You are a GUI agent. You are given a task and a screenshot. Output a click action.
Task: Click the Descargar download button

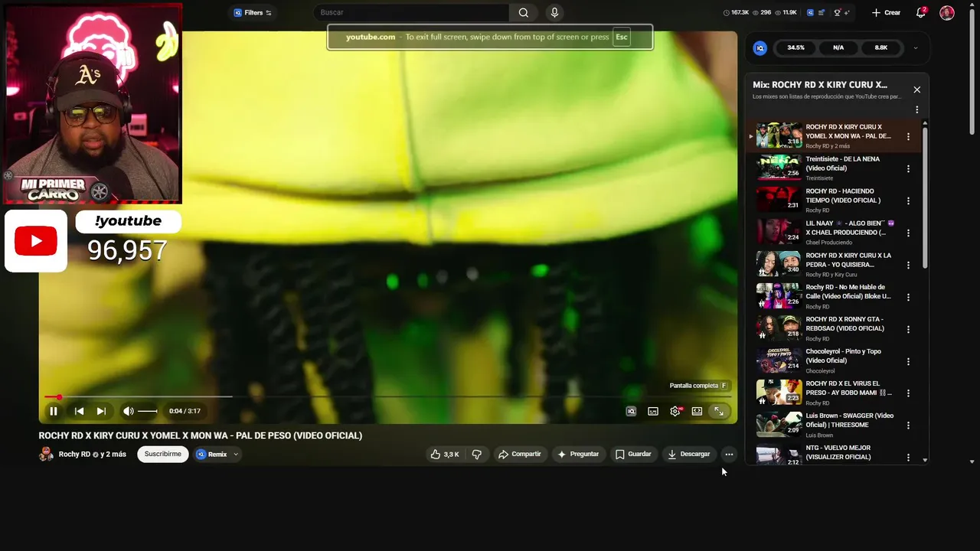coord(689,454)
